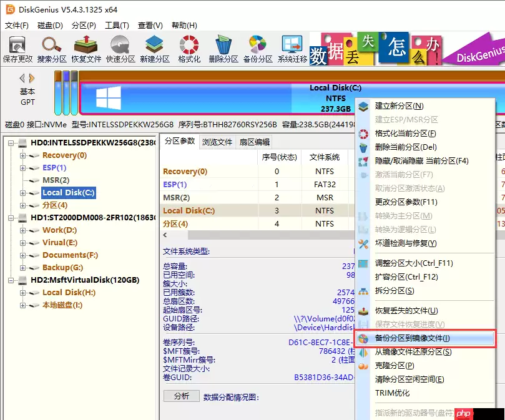Click the DiskGenius app logo in title bar
Screen dimensions: 505x420
[11, 9]
